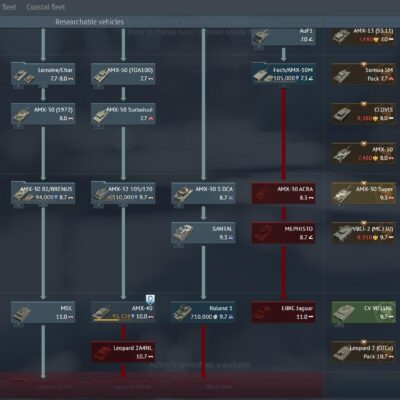
Task: Select the SANTAL anti-air vehicle
Action: 203,233
